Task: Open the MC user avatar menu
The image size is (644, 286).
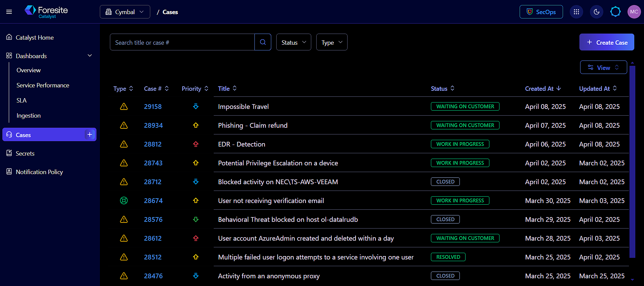Action: click(634, 12)
